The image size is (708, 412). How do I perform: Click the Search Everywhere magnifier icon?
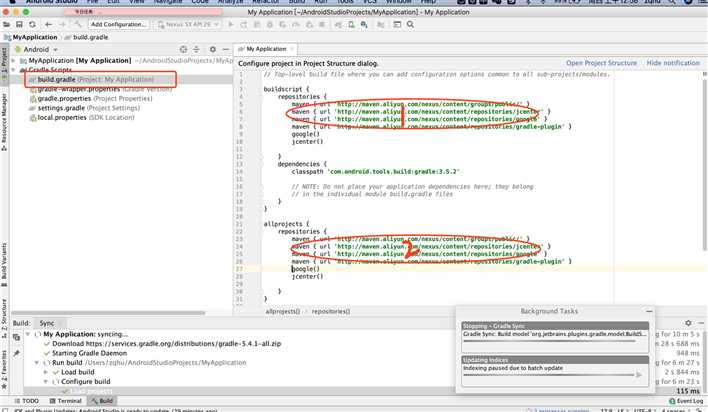click(x=410, y=24)
